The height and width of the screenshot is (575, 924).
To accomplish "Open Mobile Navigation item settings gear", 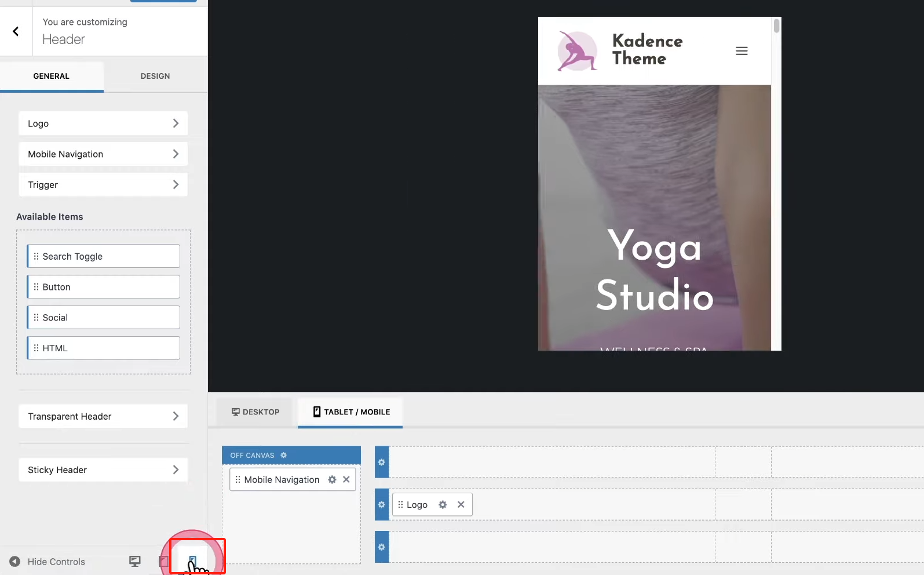I will click(332, 479).
